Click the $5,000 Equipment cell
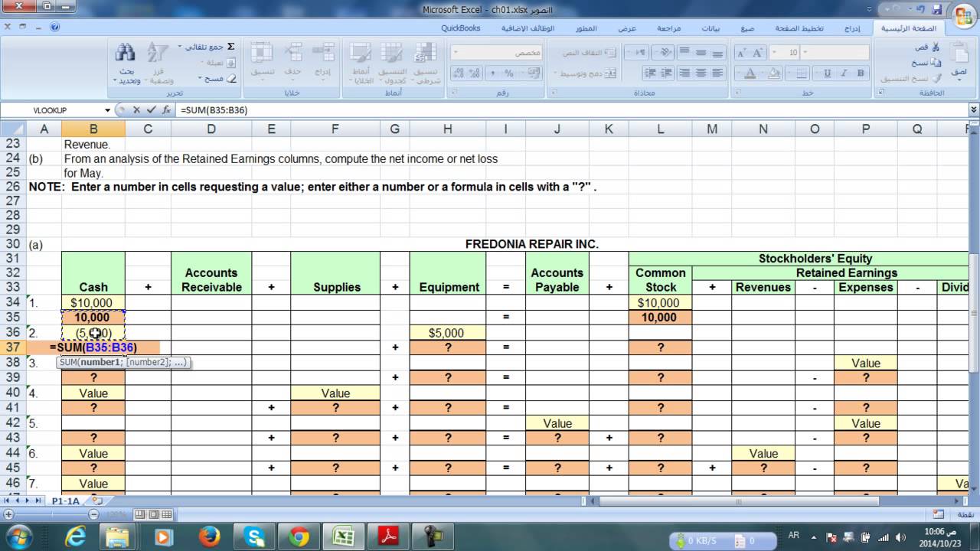The width and height of the screenshot is (980, 551). click(x=447, y=333)
